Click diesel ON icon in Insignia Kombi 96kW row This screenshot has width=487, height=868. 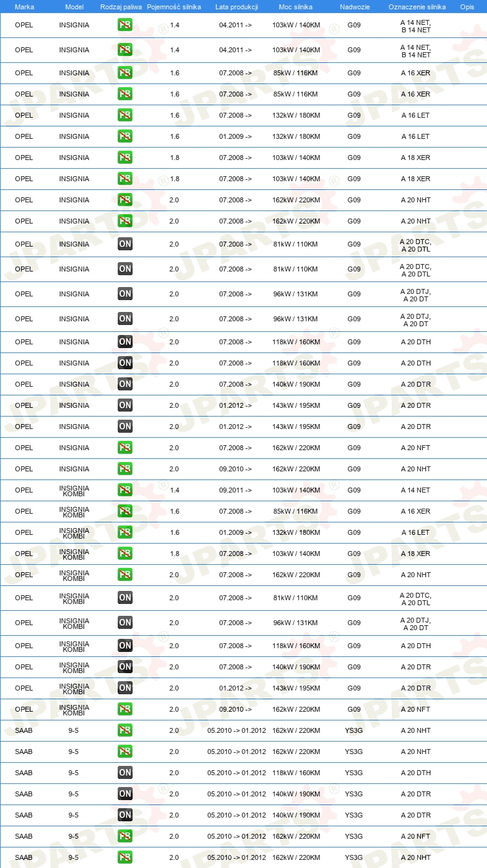click(x=125, y=623)
